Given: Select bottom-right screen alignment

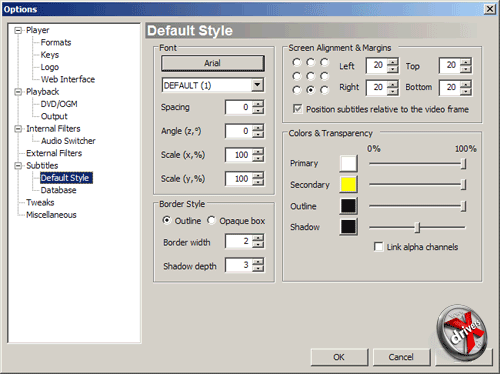Looking at the screenshot, I should click(324, 90).
